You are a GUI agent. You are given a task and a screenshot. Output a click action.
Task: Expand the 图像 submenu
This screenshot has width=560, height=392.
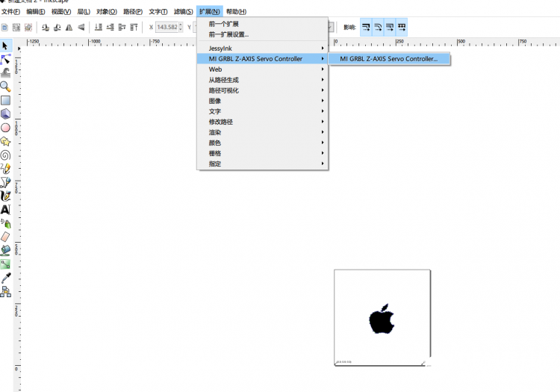click(263, 101)
